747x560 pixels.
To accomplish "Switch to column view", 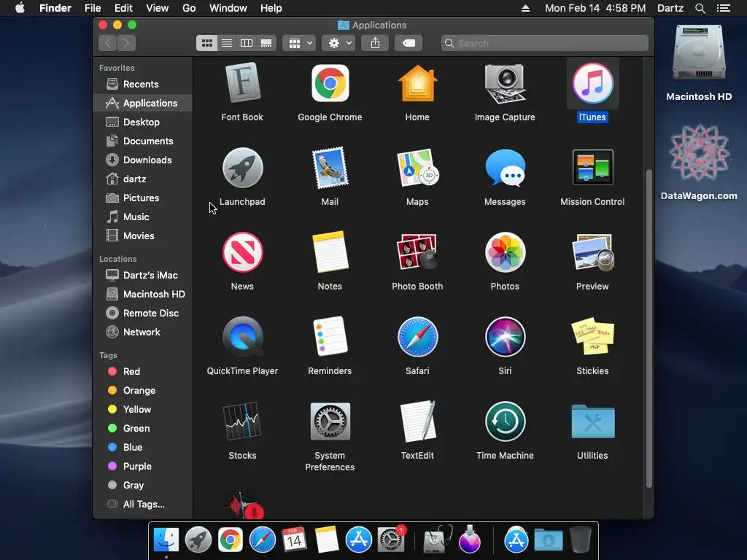I will tap(247, 43).
